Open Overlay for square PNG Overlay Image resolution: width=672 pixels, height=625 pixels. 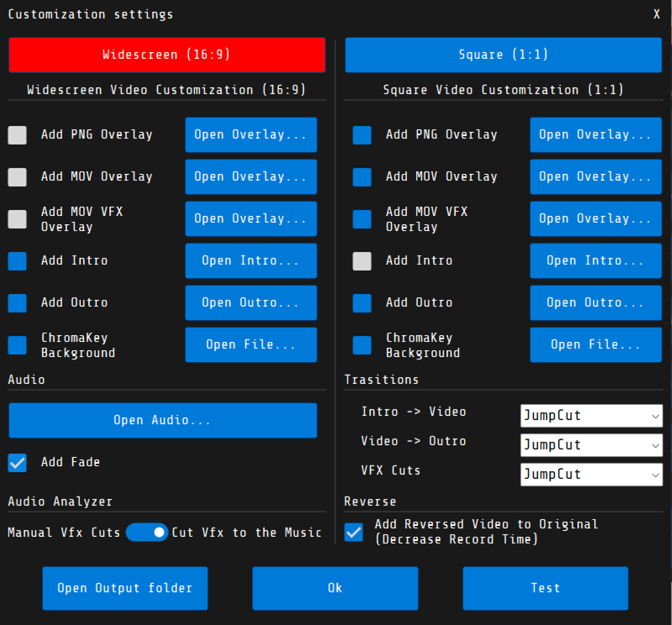click(x=596, y=135)
